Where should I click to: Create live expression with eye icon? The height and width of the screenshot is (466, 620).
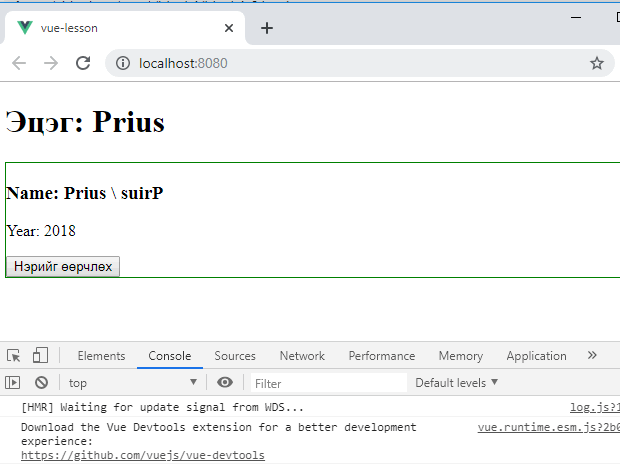click(225, 383)
